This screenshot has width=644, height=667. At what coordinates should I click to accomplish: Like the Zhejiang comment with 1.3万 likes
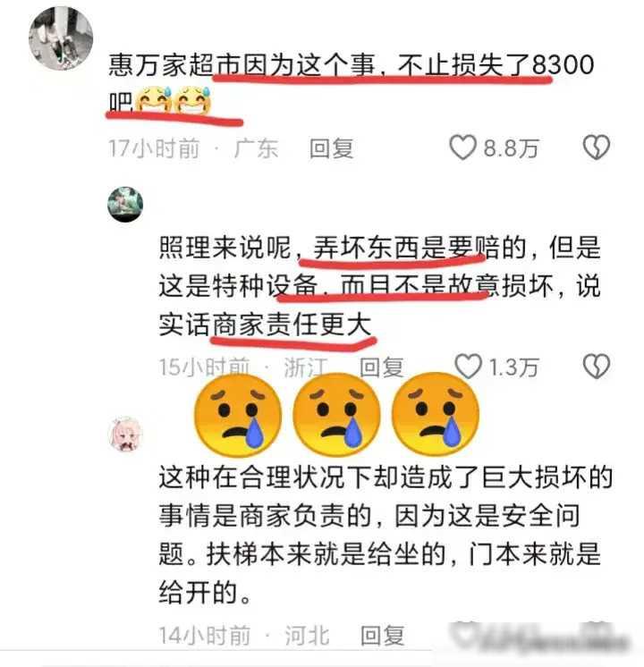468,366
